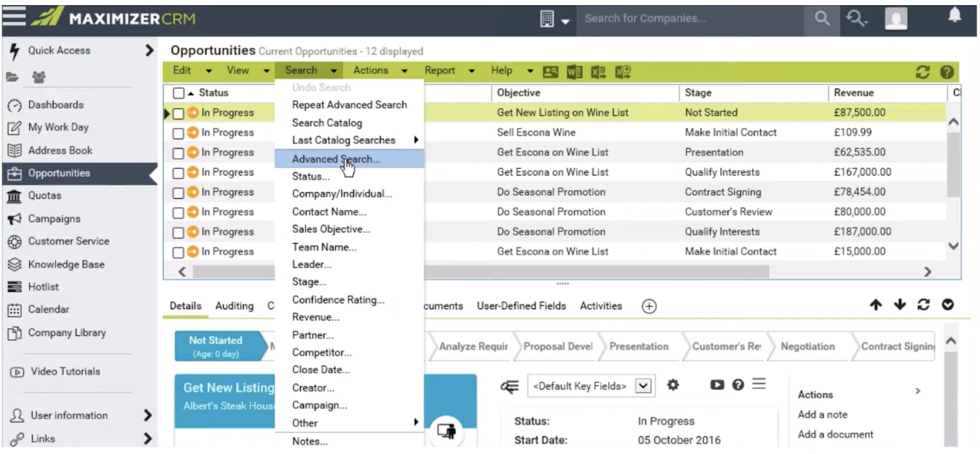Viewport: 980px width, 454px height.
Task: Open the green toolbar help icon
Action: tap(947, 72)
